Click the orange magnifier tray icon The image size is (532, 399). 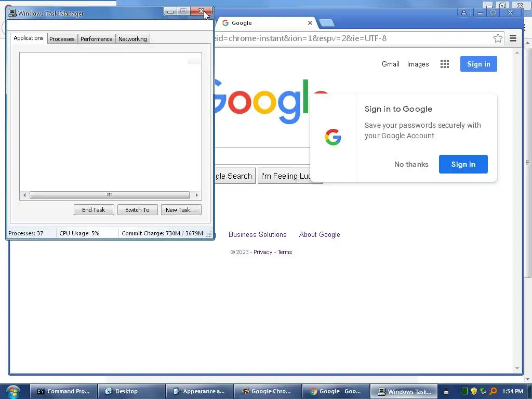coord(494,391)
